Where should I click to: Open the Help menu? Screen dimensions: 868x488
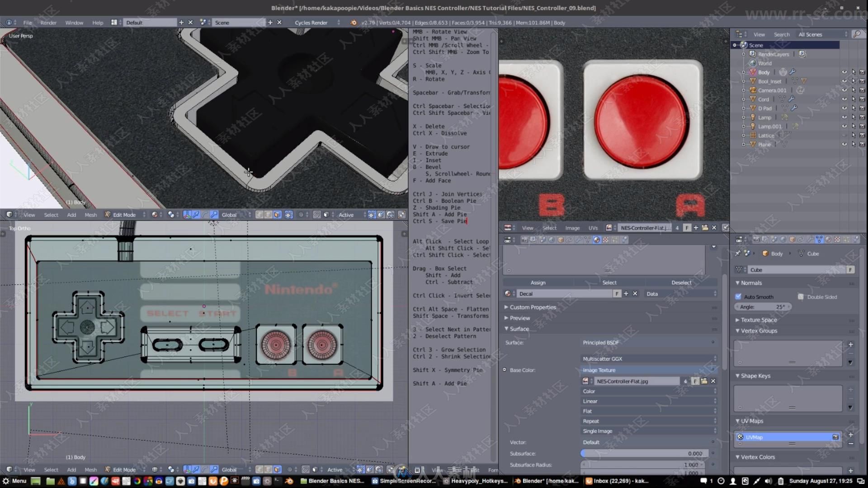point(98,23)
